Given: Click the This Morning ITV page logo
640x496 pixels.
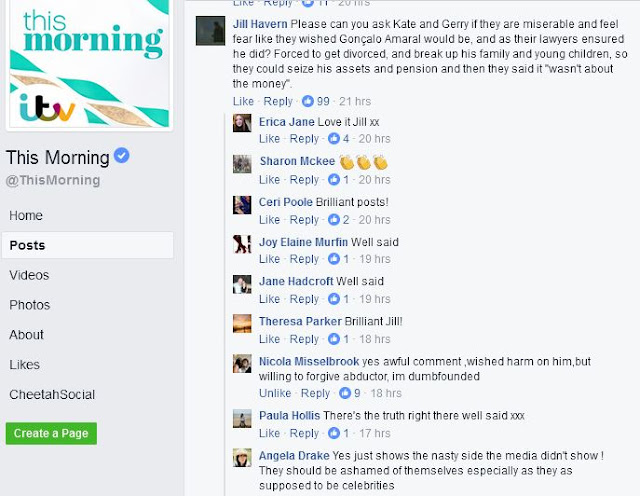Looking at the screenshot, I should [89, 64].
